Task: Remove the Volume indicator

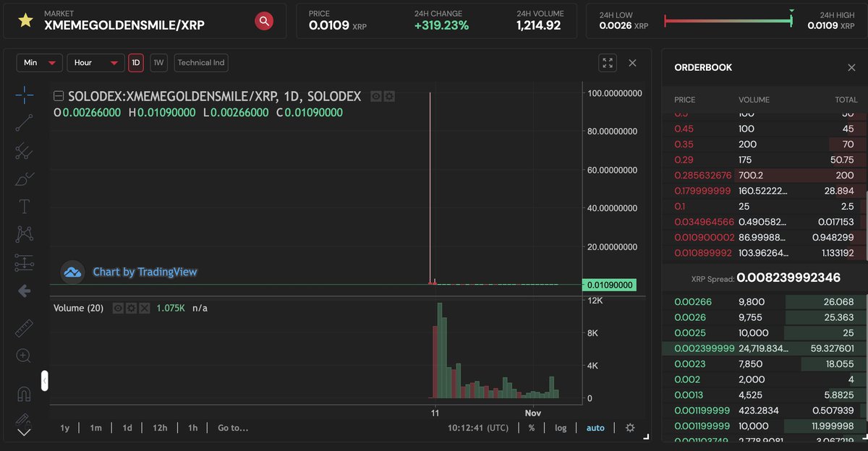Action: coord(145,308)
